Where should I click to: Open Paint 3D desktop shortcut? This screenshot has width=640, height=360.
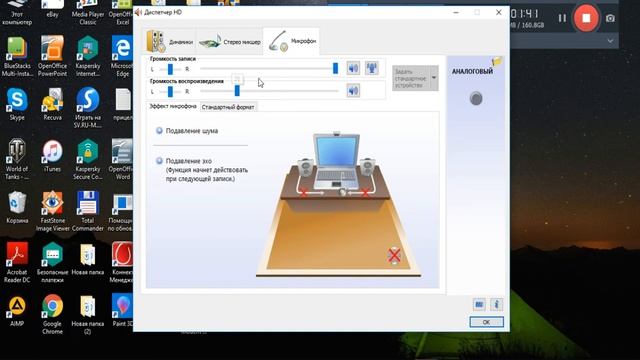[122, 311]
